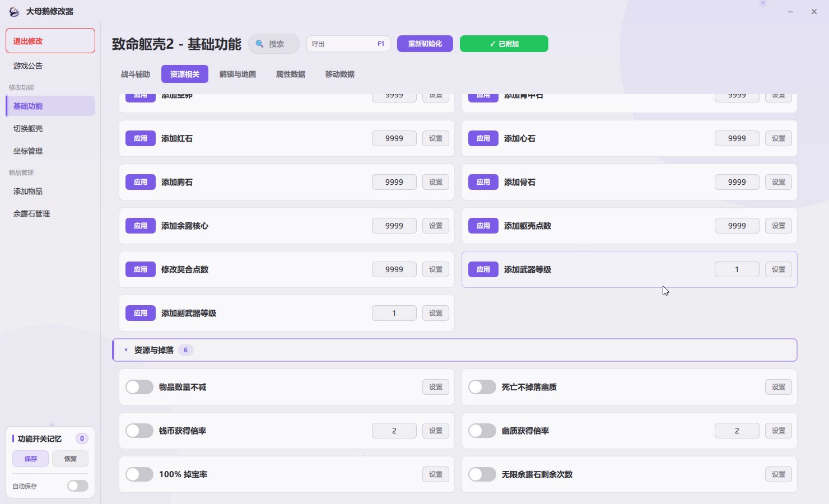
Task: Click 保存 in 功能开关记忆 panel
Action: click(x=31, y=459)
